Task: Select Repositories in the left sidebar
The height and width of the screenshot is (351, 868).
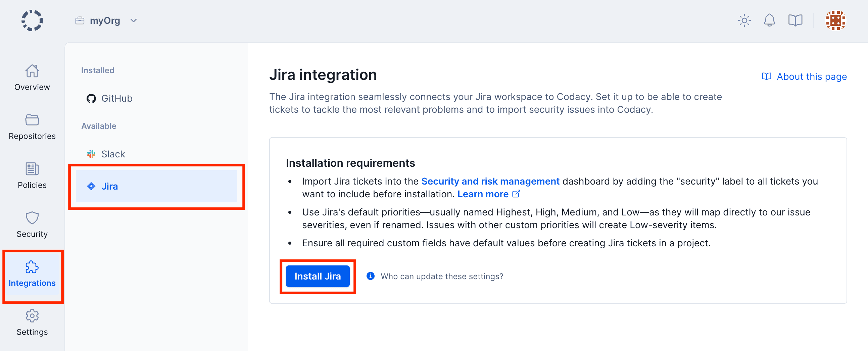Action: (32, 127)
